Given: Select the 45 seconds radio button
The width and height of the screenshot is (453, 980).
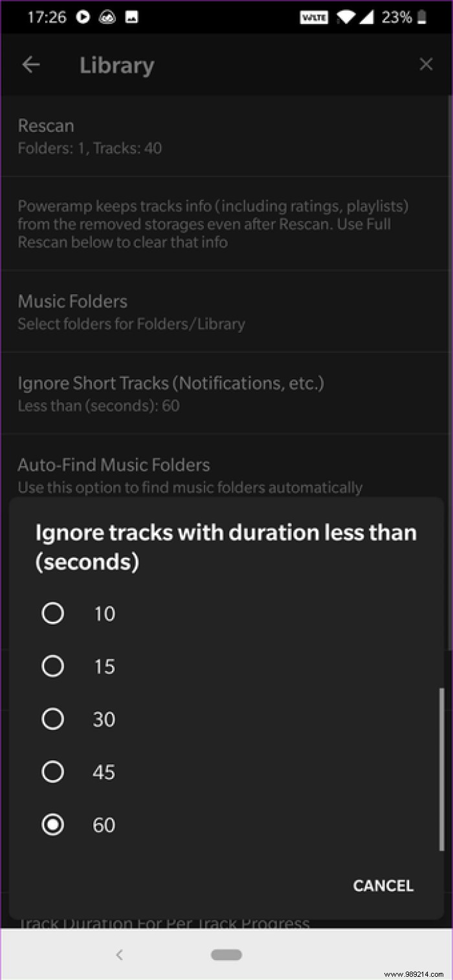Looking at the screenshot, I should (x=52, y=771).
